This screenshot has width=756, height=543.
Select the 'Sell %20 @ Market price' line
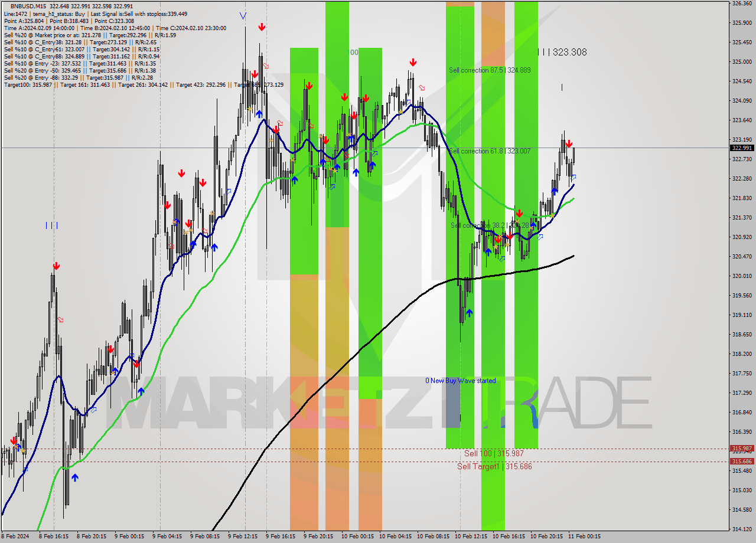click(90, 35)
